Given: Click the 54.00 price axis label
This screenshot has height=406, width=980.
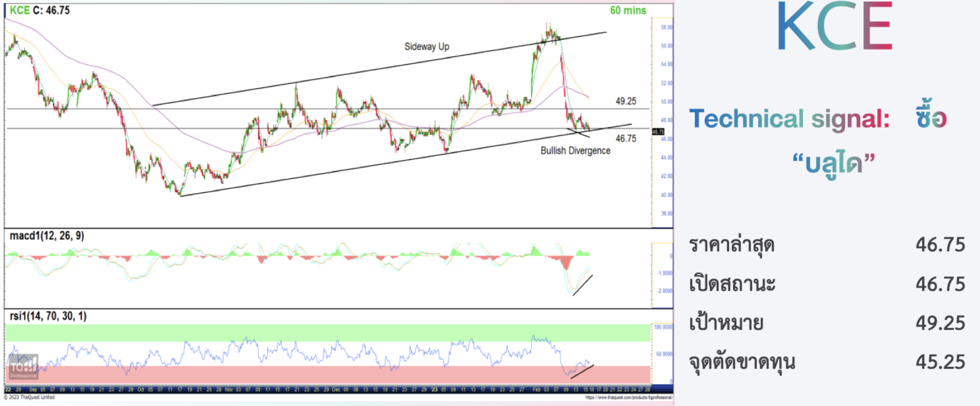Looking at the screenshot, I should click(x=667, y=64).
